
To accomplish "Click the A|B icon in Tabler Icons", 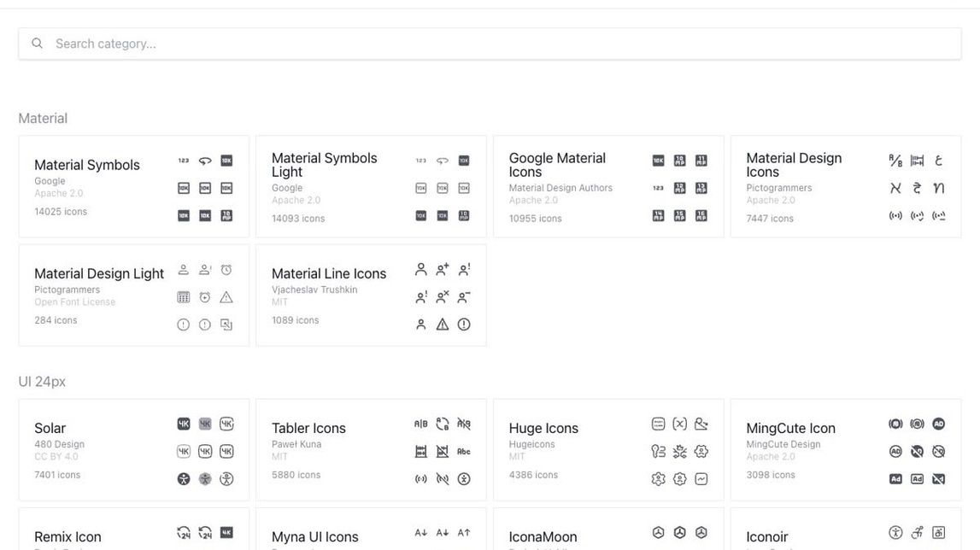I will 420,424.
